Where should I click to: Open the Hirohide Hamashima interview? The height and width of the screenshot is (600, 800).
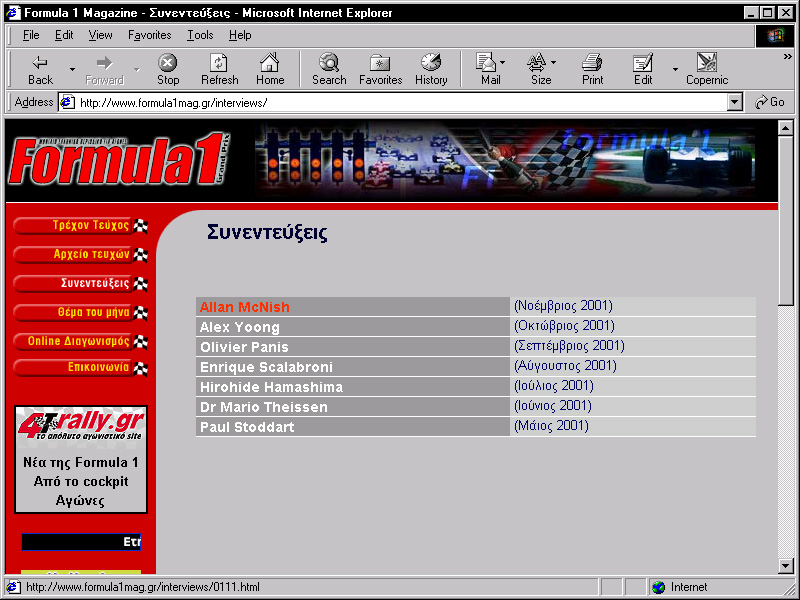click(x=271, y=387)
